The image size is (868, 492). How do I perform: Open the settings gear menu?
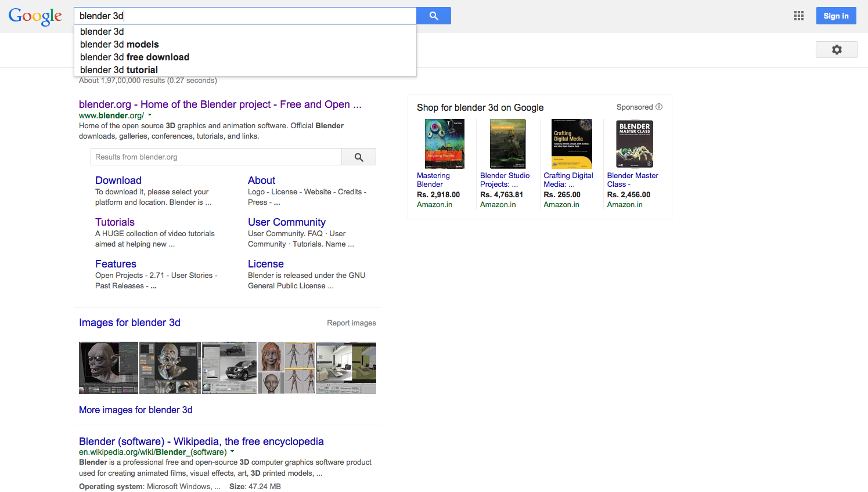(x=836, y=50)
